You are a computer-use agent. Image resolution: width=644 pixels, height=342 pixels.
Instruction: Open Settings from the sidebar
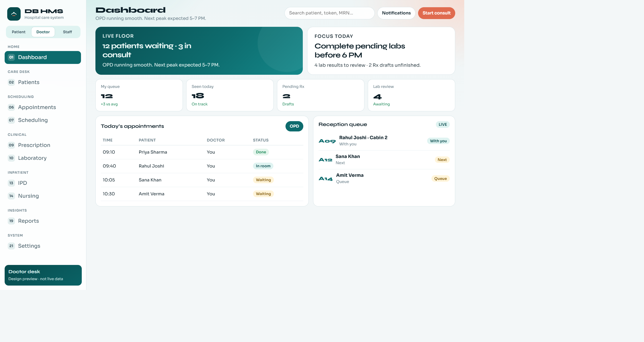(x=43, y=246)
